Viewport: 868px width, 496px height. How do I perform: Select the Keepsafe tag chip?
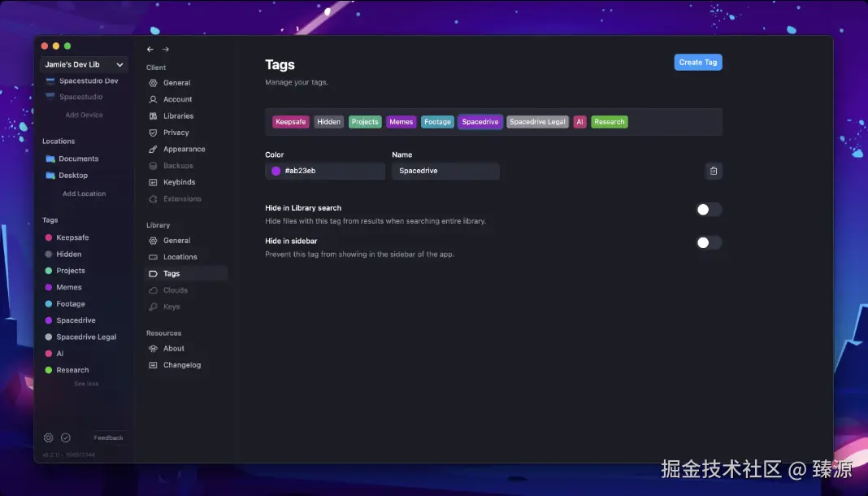click(291, 122)
